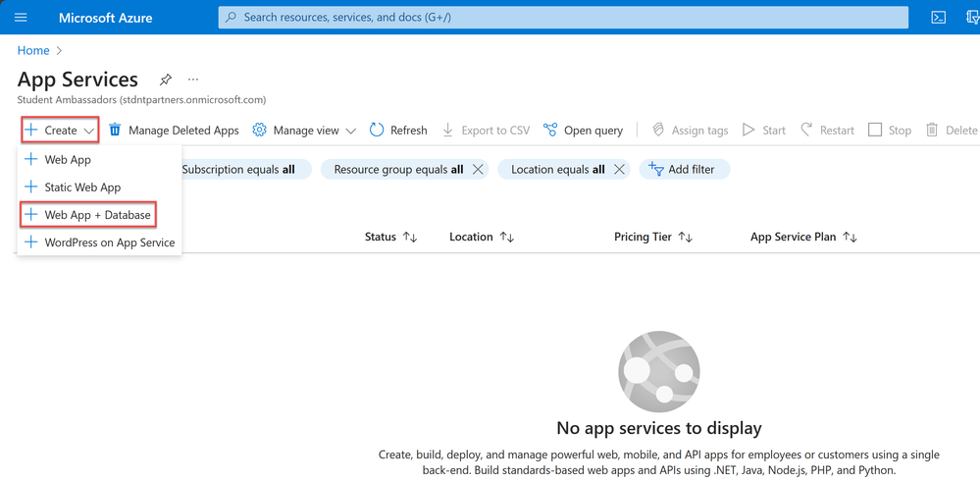980x481 pixels.
Task: Sort by Status column arrows
Action: click(x=410, y=237)
